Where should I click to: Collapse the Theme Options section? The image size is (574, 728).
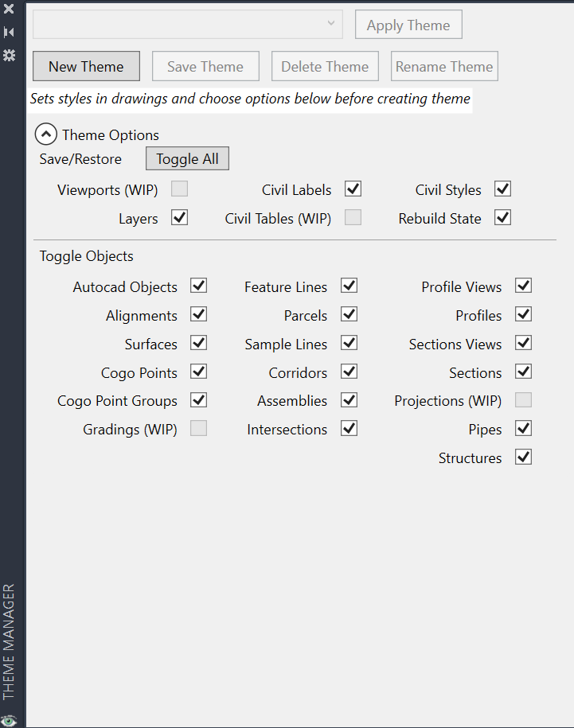click(x=47, y=134)
